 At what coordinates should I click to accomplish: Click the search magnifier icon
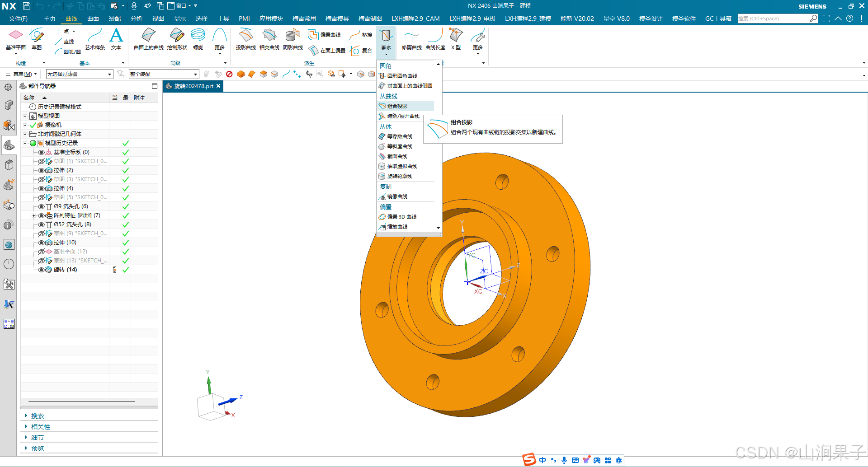[813, 19]
